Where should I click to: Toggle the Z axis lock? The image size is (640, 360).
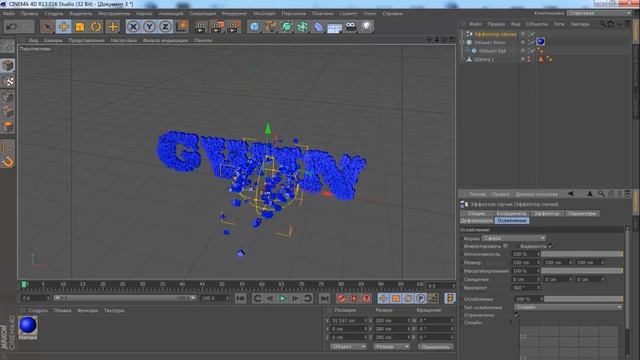tap(165, 27)
